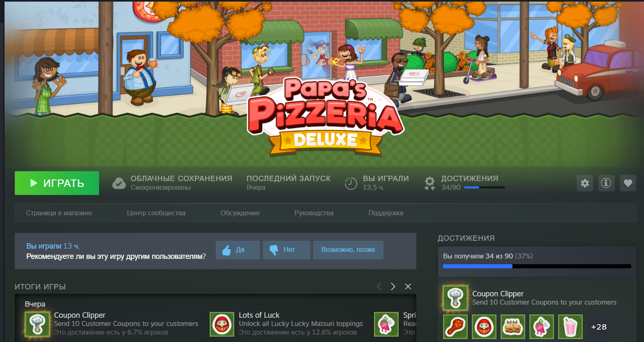Open Руководства tab
Image resolution: width=644 pixels, height=342 pixels.
(x=314, y=213)
